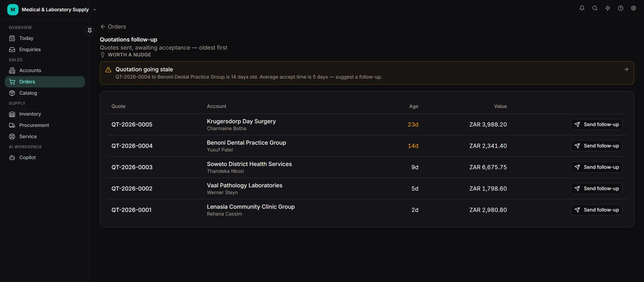
Task: Open quote QT-2026-0003 row
Action: click(367, 167)
